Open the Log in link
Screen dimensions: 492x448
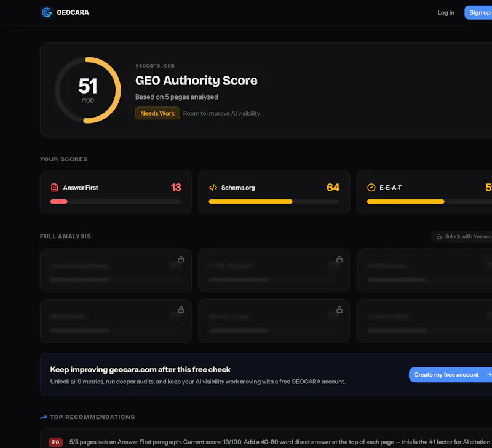point(446,12)
